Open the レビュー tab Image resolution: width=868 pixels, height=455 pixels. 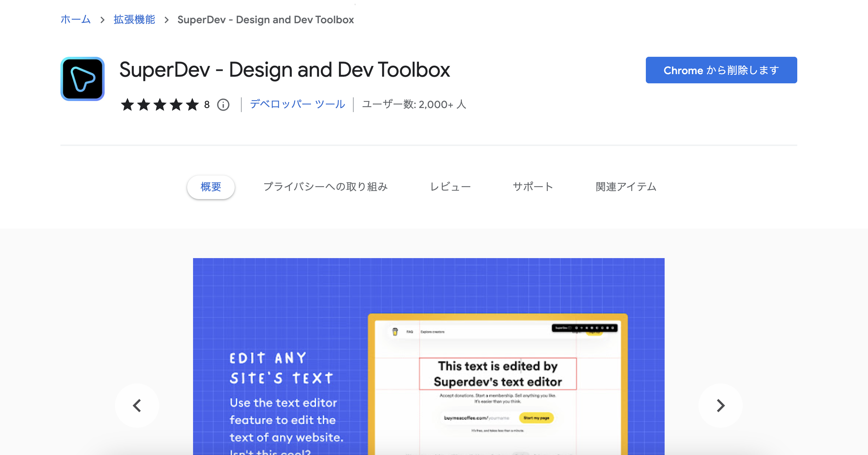(451, 187)
